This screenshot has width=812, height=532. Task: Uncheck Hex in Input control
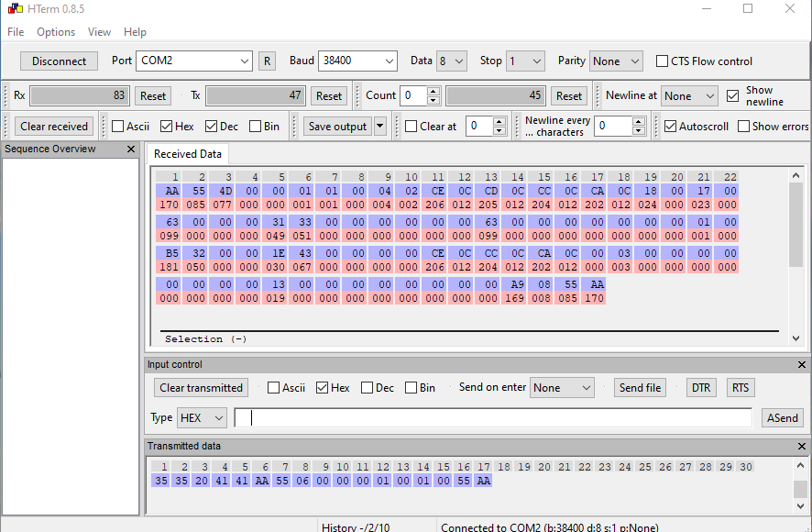pyautogui.click(x=322, y=388)
